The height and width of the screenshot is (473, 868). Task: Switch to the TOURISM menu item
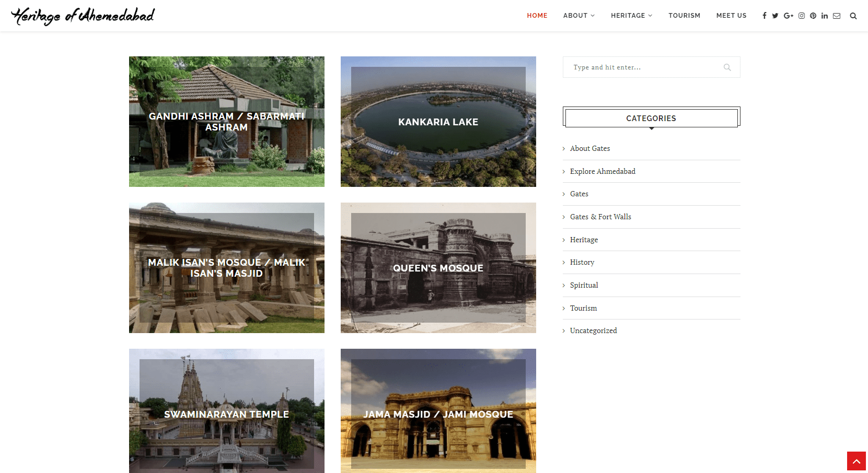click(685, 16)
